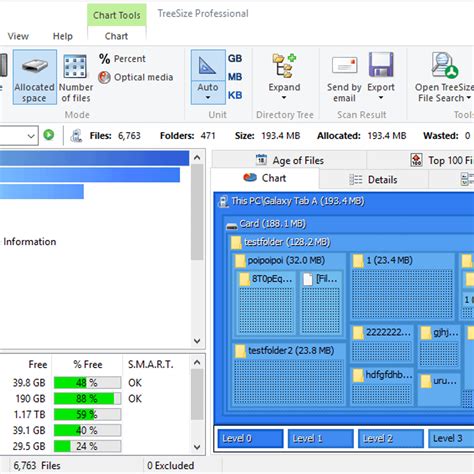Set unit to GB

[x=235, y=58]
